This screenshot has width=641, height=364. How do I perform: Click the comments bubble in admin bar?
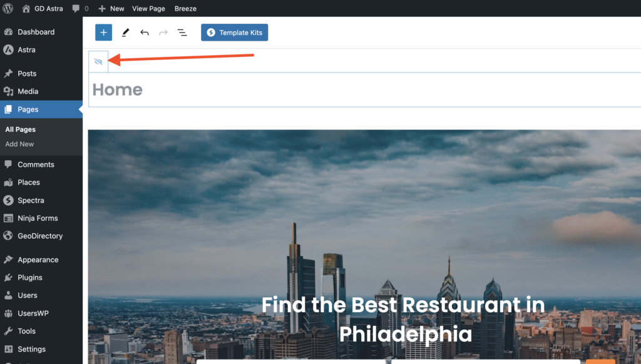(76, 8)
